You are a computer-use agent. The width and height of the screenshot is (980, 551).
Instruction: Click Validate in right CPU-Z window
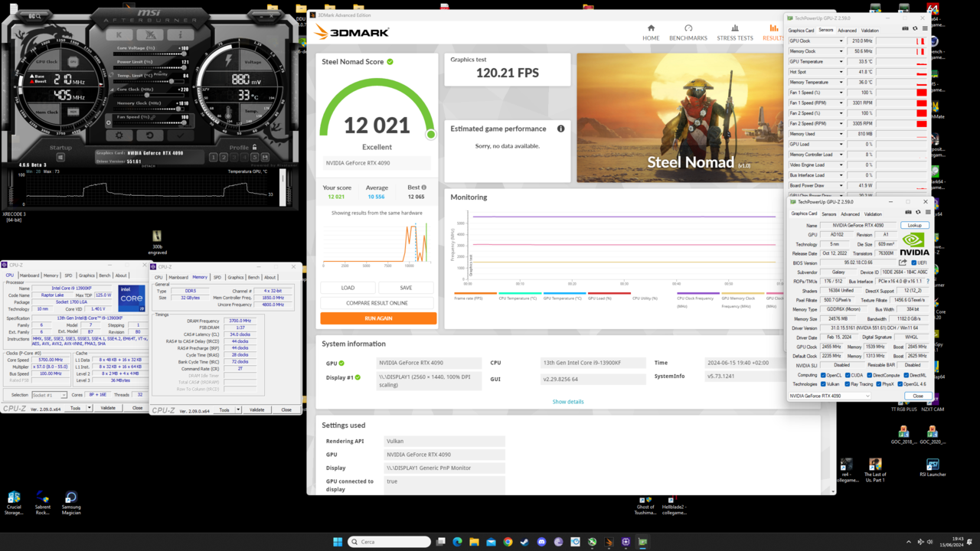(x=256, y=410)
